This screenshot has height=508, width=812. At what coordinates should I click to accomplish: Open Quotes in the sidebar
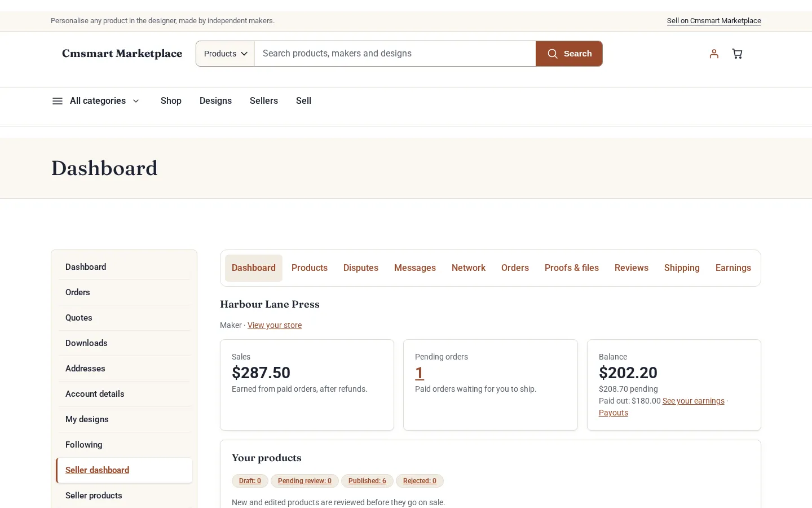[124, 318]
